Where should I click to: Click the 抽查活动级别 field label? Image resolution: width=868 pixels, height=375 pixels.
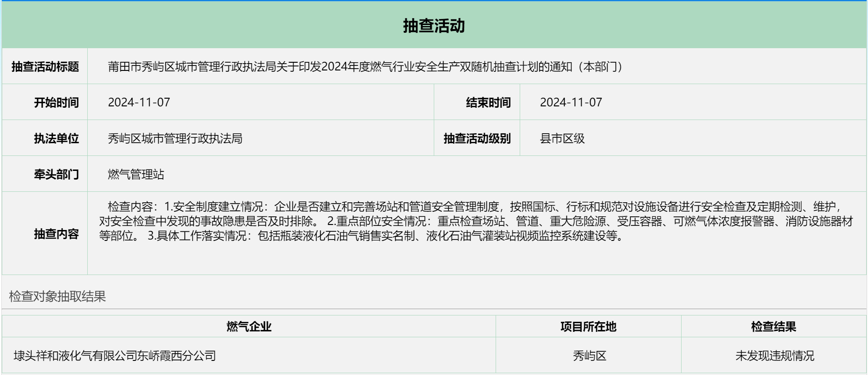click(x=477, y=139)
